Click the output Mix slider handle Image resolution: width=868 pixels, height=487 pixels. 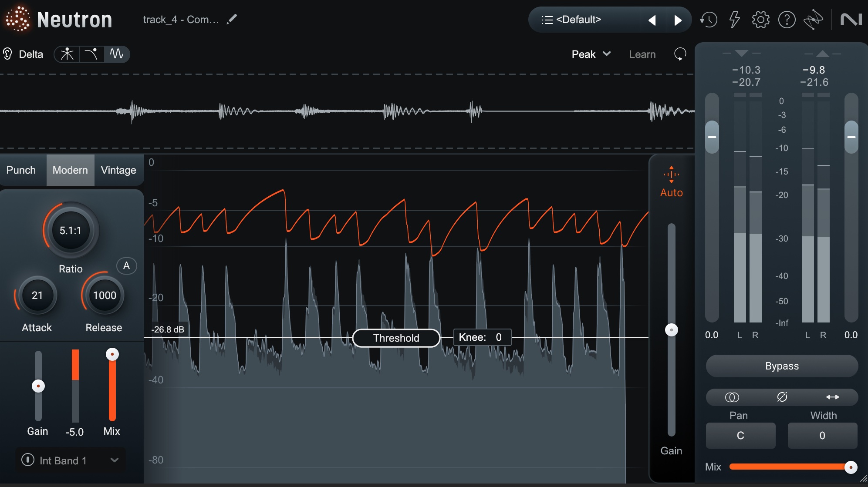851,467
